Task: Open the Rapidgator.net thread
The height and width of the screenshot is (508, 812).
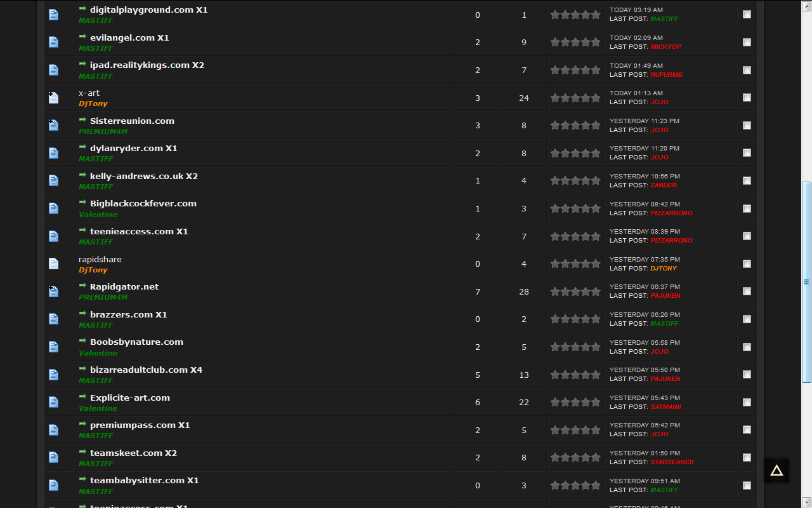Action: pyautogui.click(x=124, y=286)
